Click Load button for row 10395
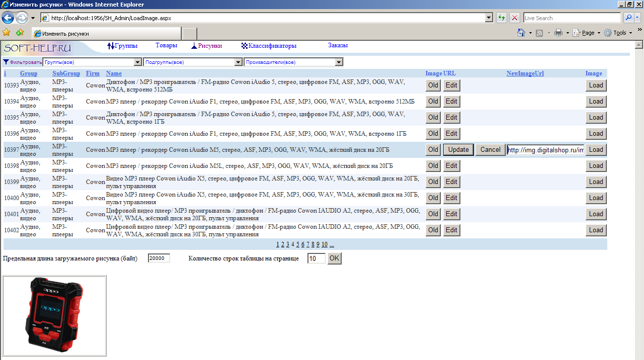 tap(596, 118)
